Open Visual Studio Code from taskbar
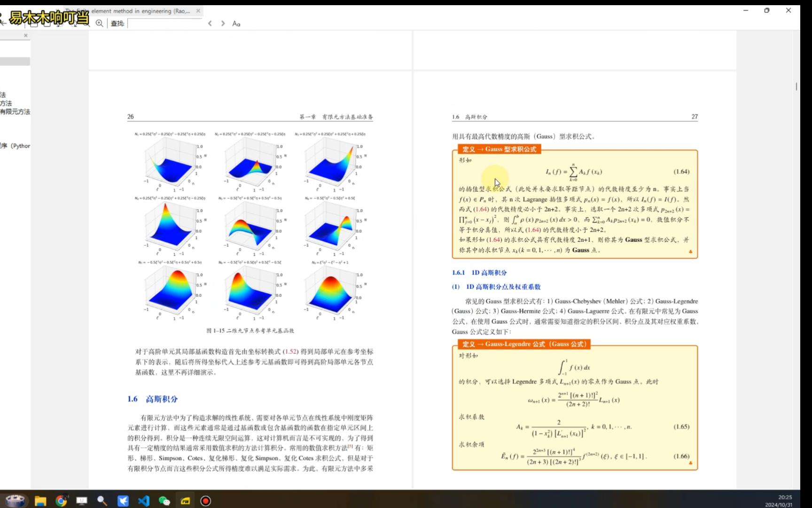 [x=144, y=501]
